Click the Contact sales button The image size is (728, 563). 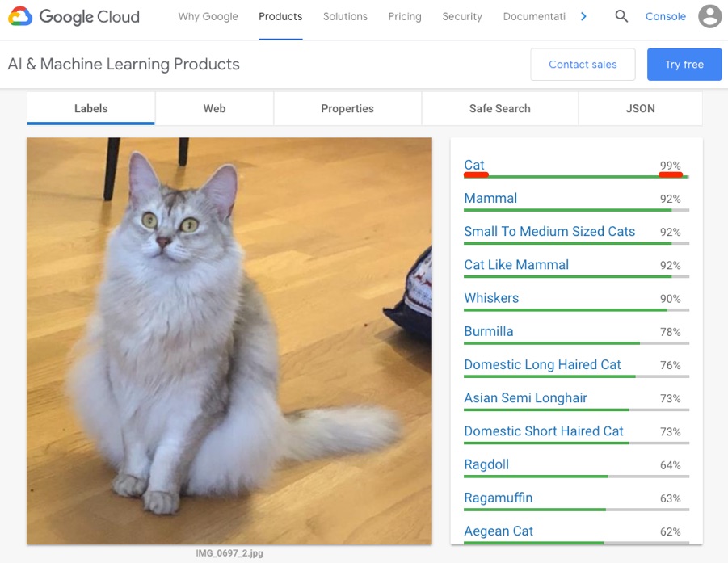(x=583, y=64)
